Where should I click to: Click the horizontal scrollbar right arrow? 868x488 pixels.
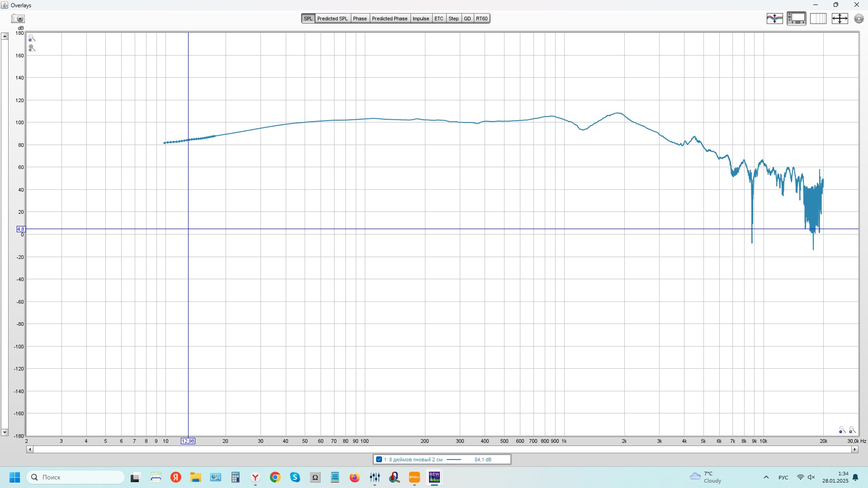[x=854, y=450]
